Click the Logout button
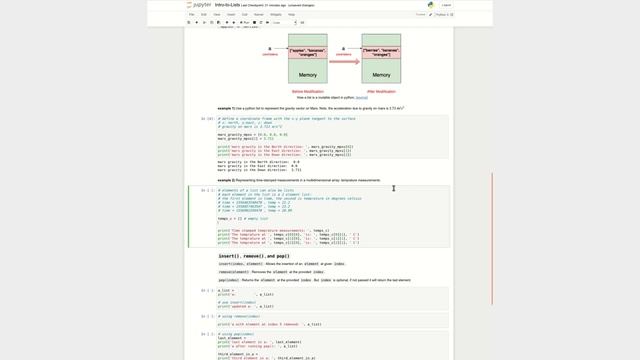 coord(446,5)
